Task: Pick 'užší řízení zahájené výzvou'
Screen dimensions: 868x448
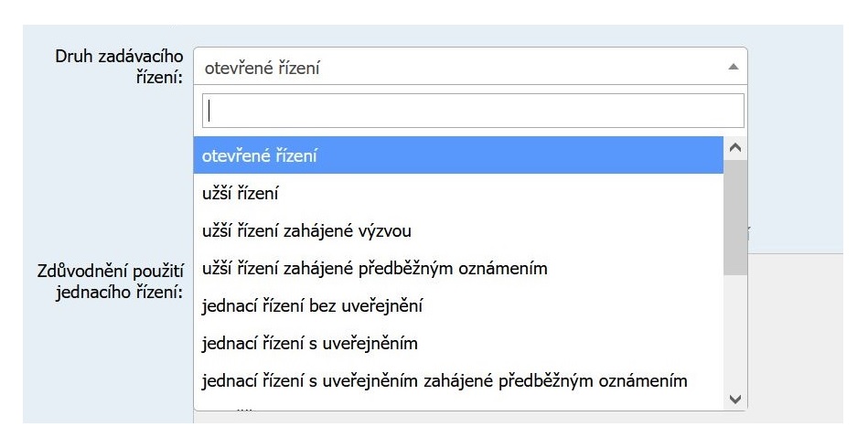Action: [457, 230]
